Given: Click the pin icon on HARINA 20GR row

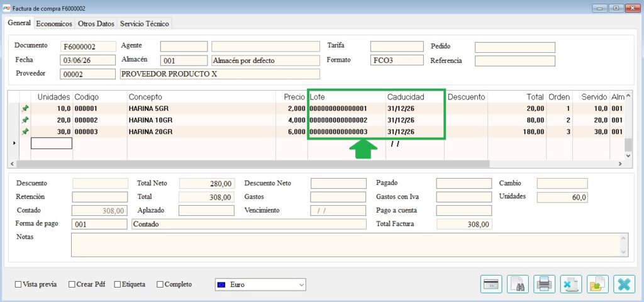Looking at the screenshot, I should [x=25, y=131].
